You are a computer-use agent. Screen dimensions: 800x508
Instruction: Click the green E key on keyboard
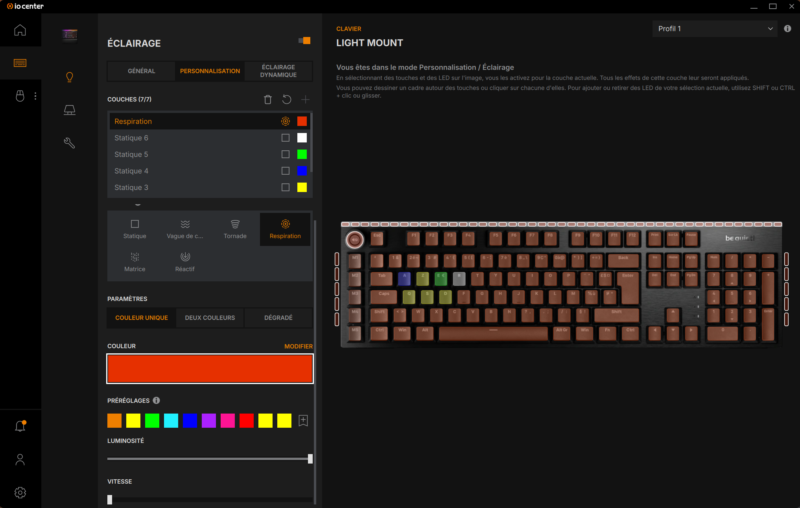(x=441, y=278)
